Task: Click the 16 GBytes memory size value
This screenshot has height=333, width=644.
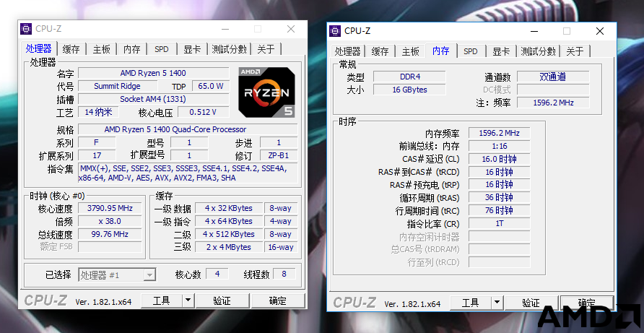Action: click(x=409, y=90)
